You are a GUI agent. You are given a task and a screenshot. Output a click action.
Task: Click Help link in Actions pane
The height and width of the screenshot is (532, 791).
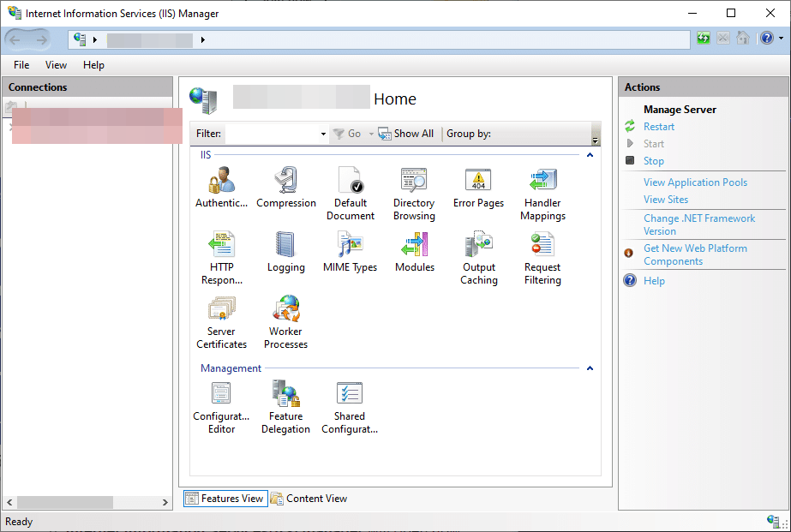point(654,281)
